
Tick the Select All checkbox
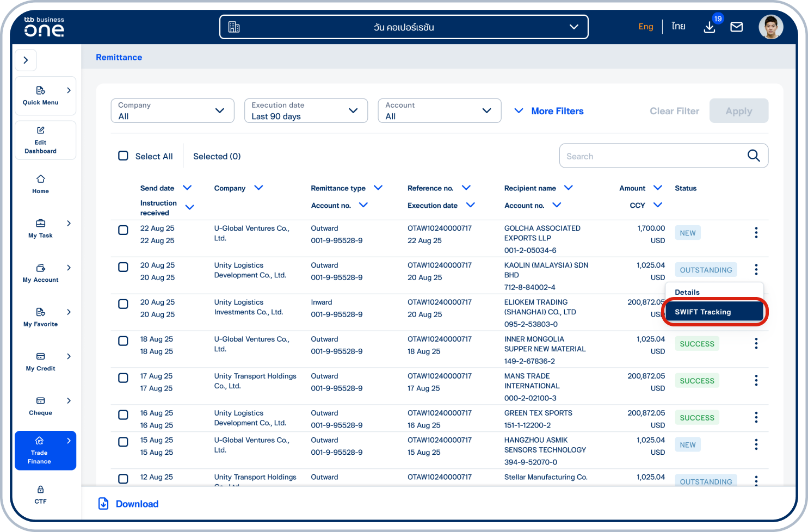pyautogui.click(x=124, y=156)
